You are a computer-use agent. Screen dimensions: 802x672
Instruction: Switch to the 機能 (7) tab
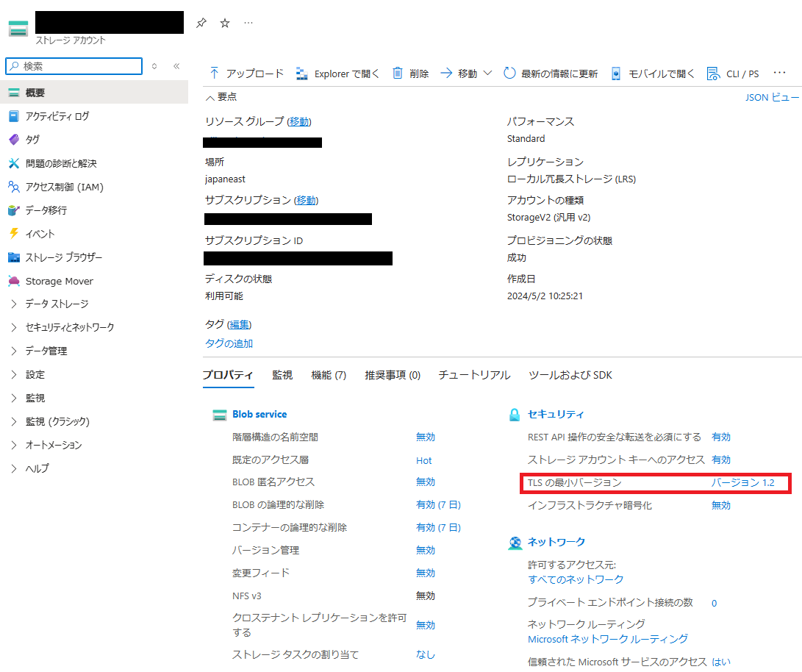[x=328, y=375]
